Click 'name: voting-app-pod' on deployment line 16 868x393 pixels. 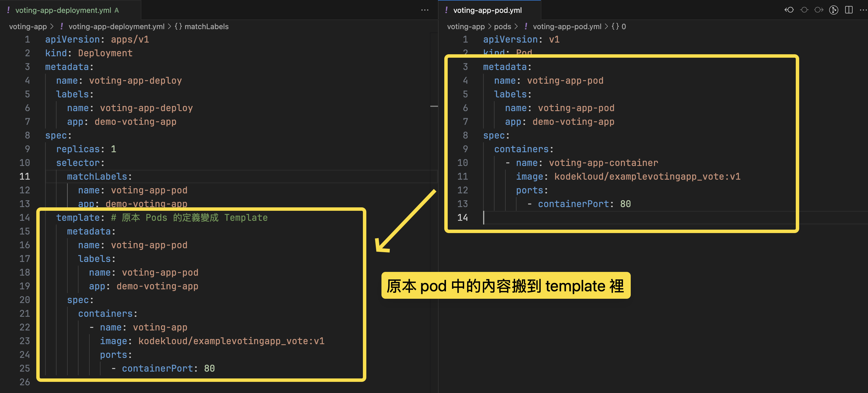[133, 245]
